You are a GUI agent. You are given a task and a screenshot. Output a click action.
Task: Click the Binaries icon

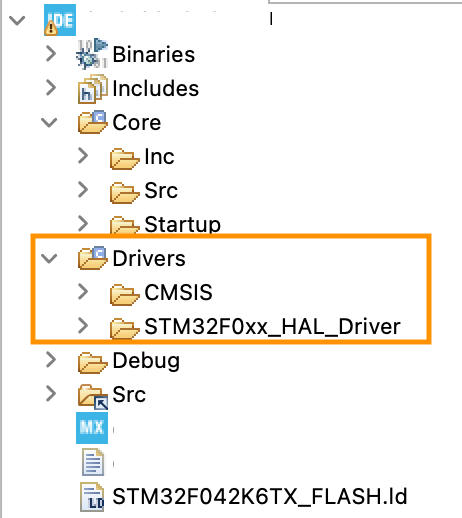92,54
